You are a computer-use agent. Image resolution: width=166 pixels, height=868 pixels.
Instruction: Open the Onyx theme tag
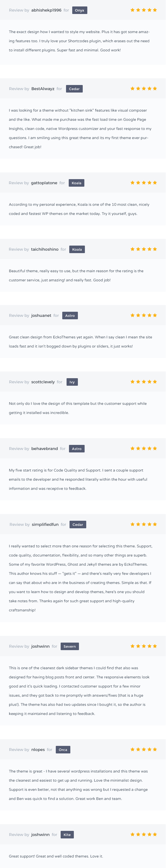tap(79, 10)
